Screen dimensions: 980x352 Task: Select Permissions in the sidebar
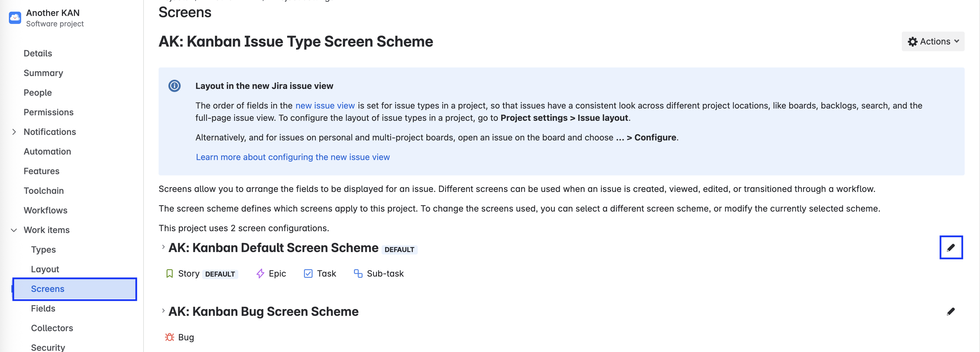pyautogui.click(x=48, y=112)
